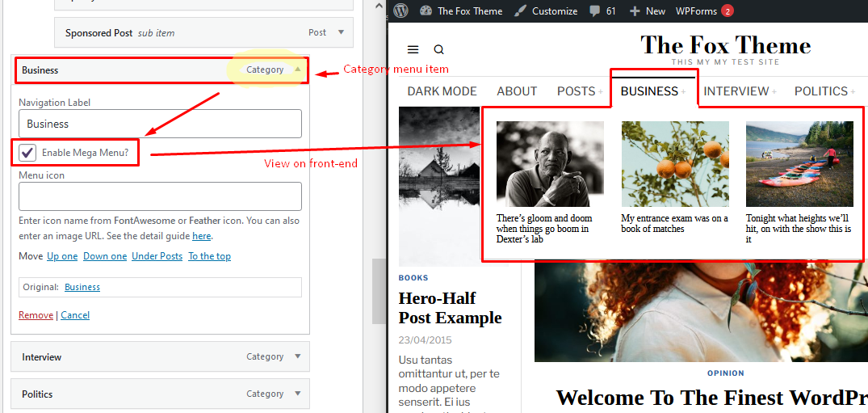Screen dimensions: 868x413
Task: Click the To the top link
Action: [209, 256]
